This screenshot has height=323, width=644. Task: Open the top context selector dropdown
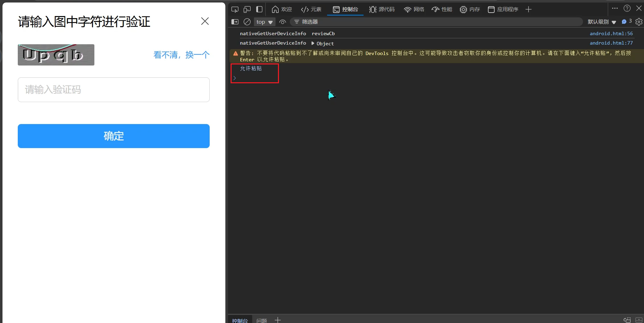(264, 22)
